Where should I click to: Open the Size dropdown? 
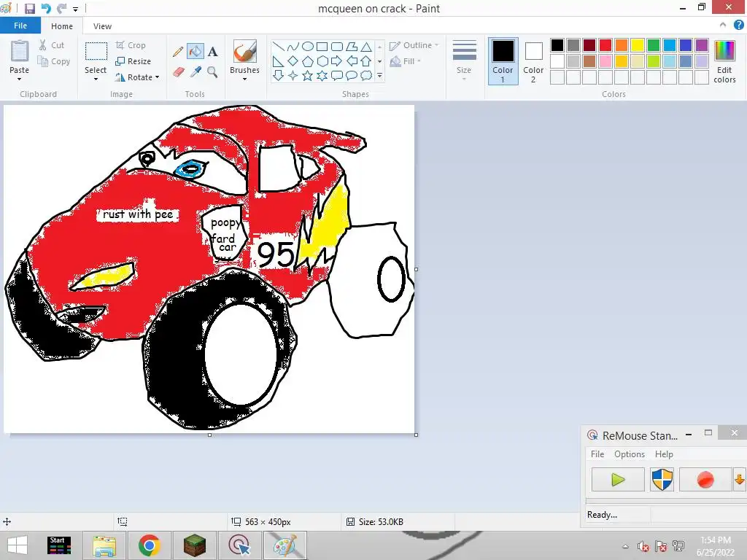click(464, 60)
